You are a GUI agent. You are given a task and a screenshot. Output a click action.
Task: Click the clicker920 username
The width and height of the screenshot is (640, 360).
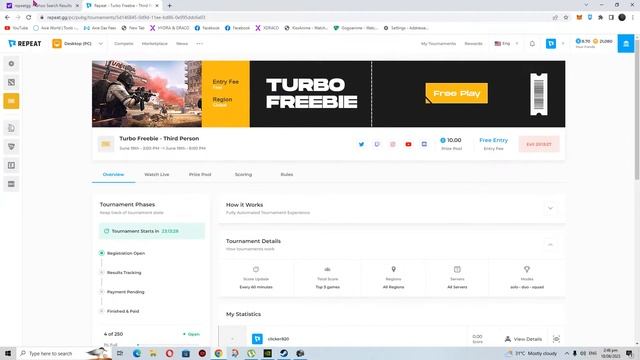pos(278,339)
